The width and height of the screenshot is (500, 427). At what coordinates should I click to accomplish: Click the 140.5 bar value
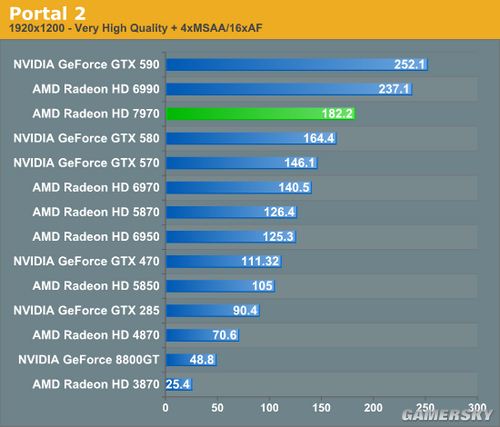pyautogui.click(x=294, y=187)
